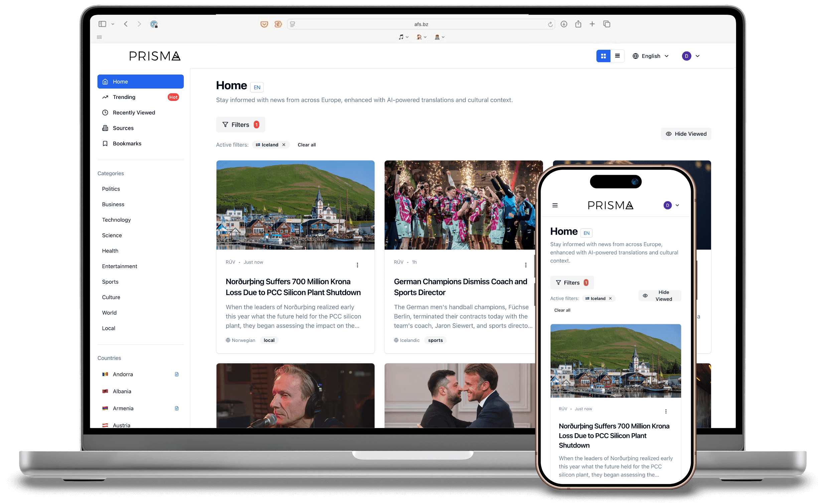Click Clear all filters on desktop
The image size is (825, 504).
[306, 145]
